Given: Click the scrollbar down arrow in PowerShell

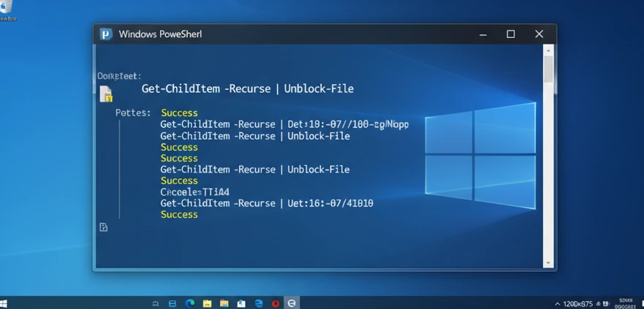Looking at the screenshot, I should (548, 263).
